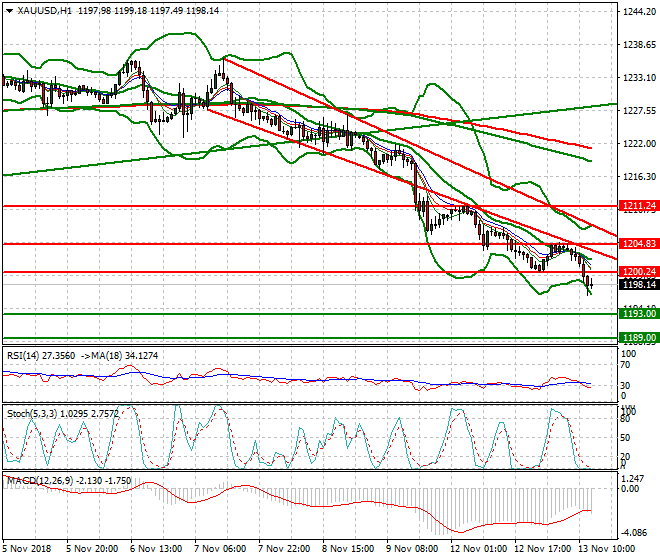
Task: Click the 5 Nov 2018 date label
Action: click(27, 549)
